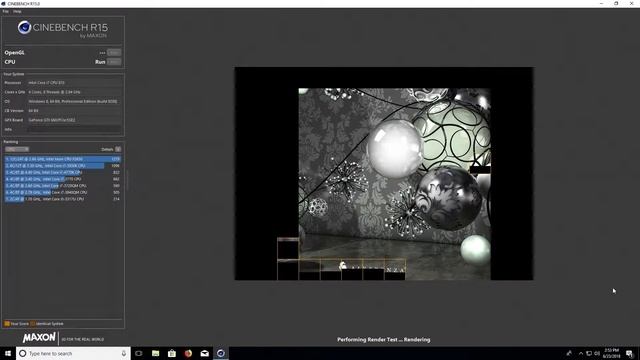This screenshot has height=360, width=640.
Task: Open the Windows Start menu
Action: (x=8, y=353)
